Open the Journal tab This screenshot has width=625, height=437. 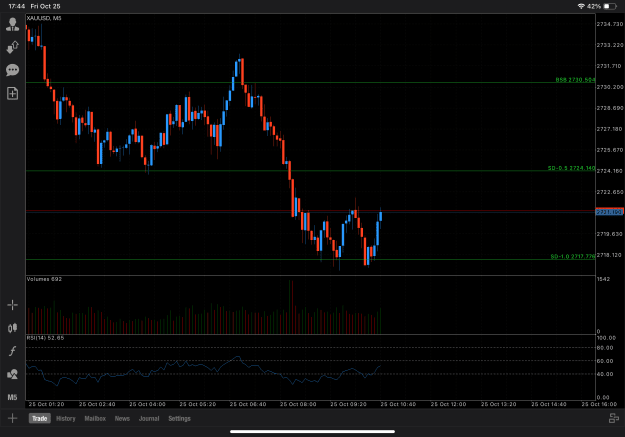click(x=149, y=418)
